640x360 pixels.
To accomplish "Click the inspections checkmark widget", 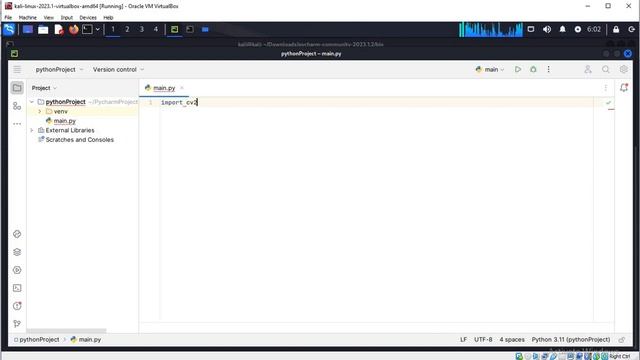I will click(609, 102).
